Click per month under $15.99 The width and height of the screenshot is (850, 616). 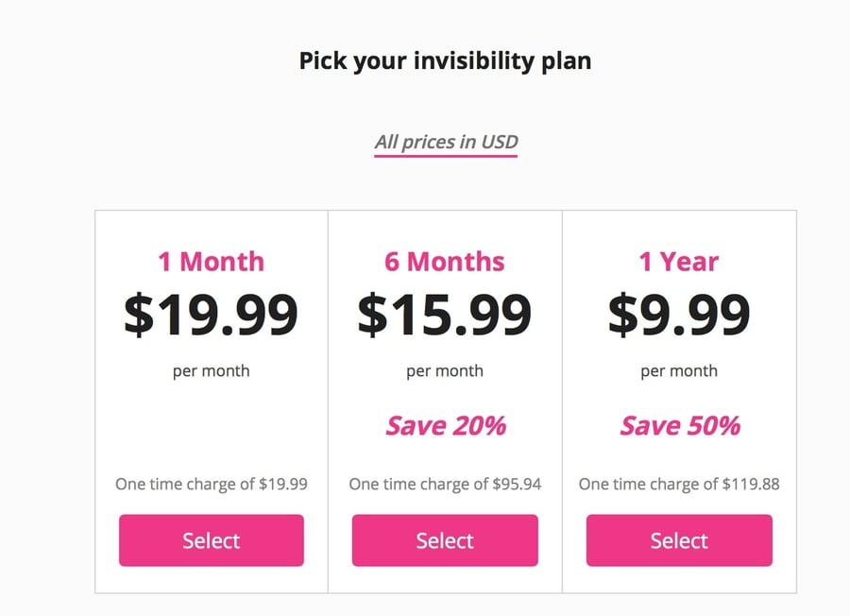(x=445, y=371)
